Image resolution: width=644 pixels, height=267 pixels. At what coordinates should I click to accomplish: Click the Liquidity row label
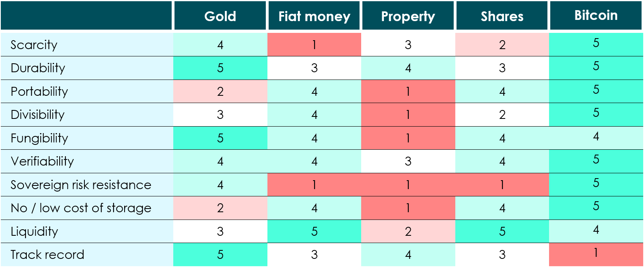pos(34,231)
